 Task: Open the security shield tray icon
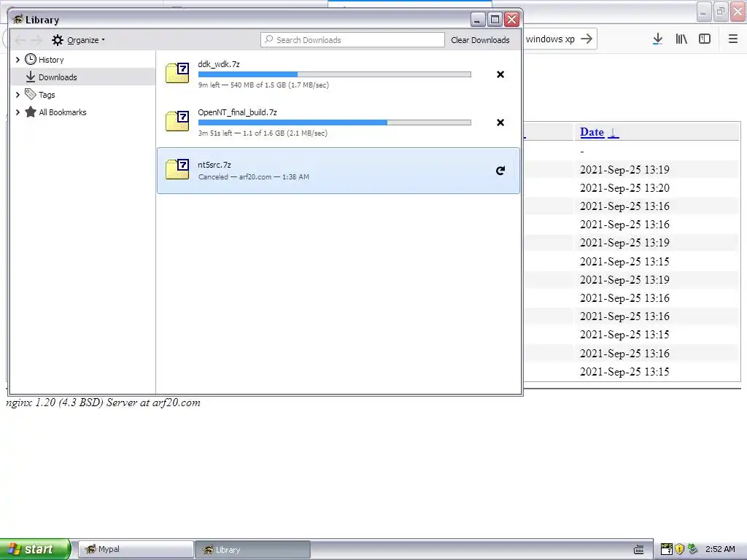click(679, 549)
